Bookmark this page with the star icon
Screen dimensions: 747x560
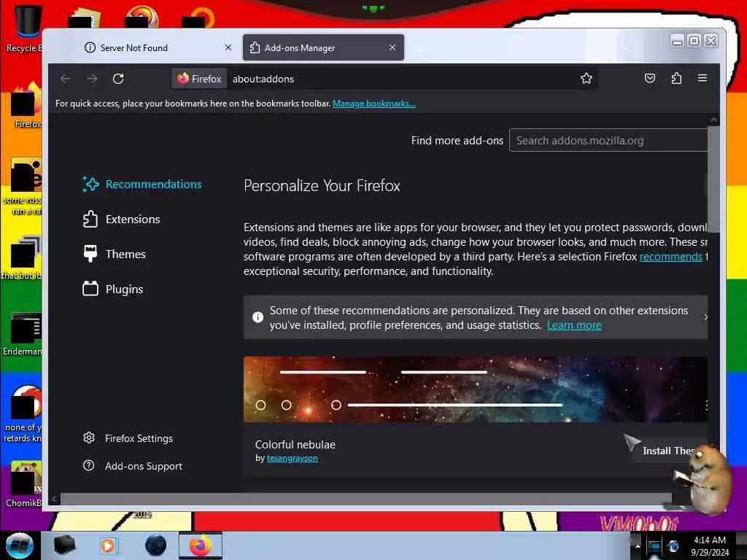pos(586,78)
